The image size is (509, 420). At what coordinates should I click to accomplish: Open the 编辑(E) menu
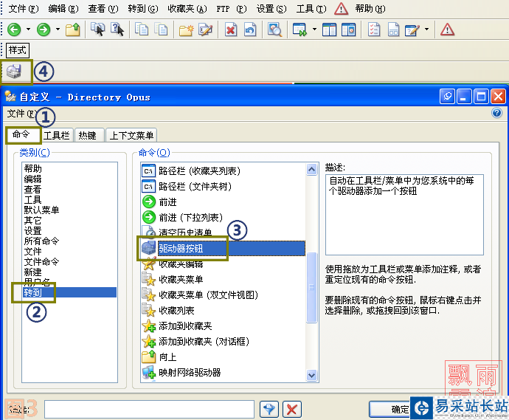pyautogui.click(x=63, y=9)
